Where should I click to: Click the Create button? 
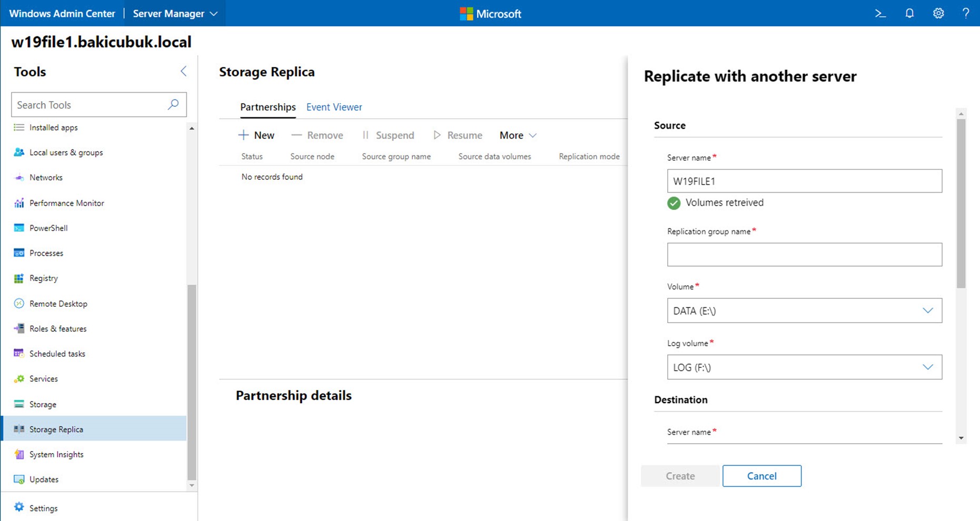(x=680, y=476)
